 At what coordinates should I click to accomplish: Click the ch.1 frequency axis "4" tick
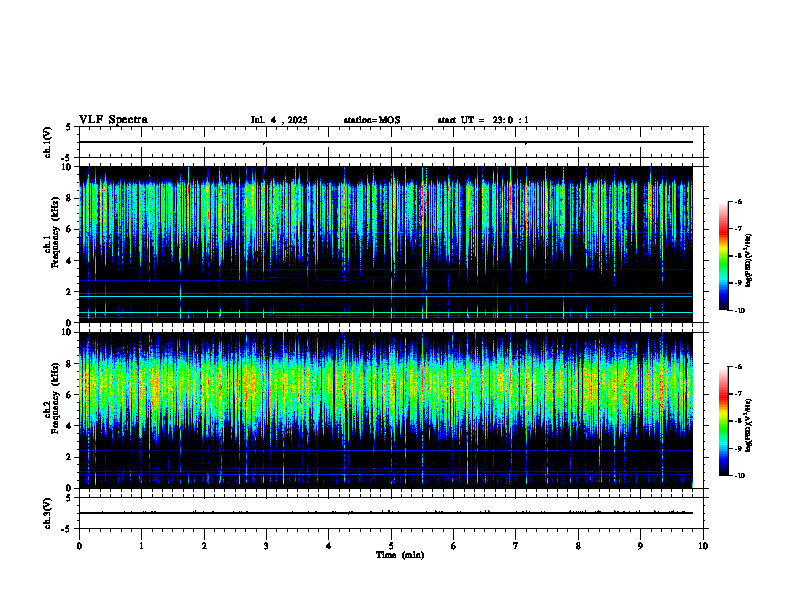[70, 261]
